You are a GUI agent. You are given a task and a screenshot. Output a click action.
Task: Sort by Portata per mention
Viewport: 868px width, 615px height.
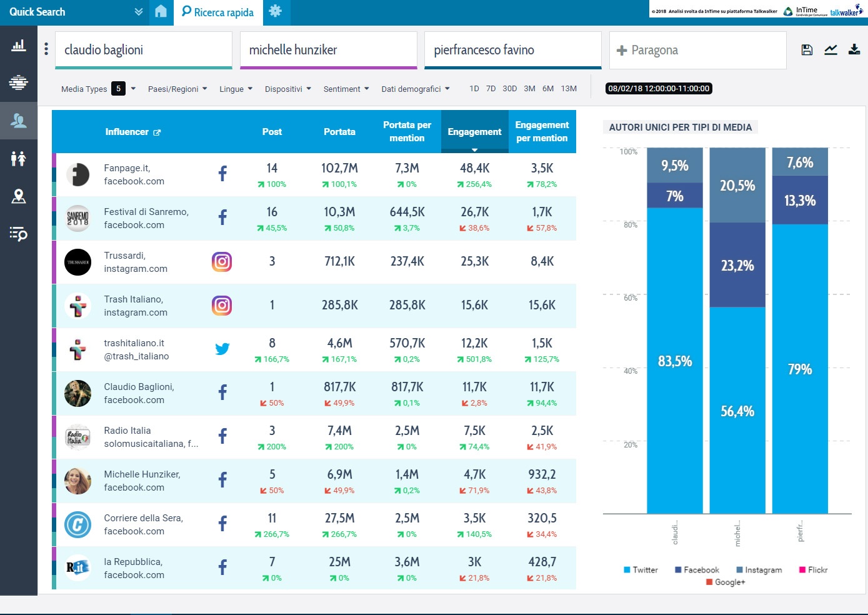pyautogui.click(x=407, y=132)
